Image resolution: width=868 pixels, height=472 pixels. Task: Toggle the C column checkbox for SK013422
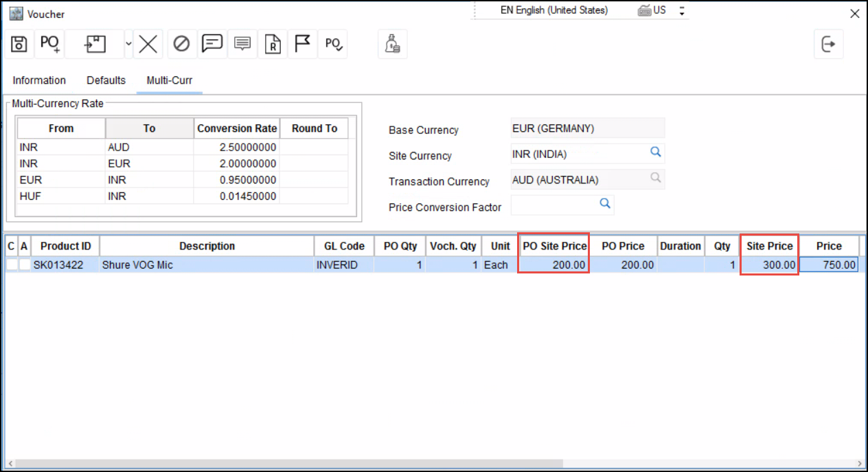point(11,265)
